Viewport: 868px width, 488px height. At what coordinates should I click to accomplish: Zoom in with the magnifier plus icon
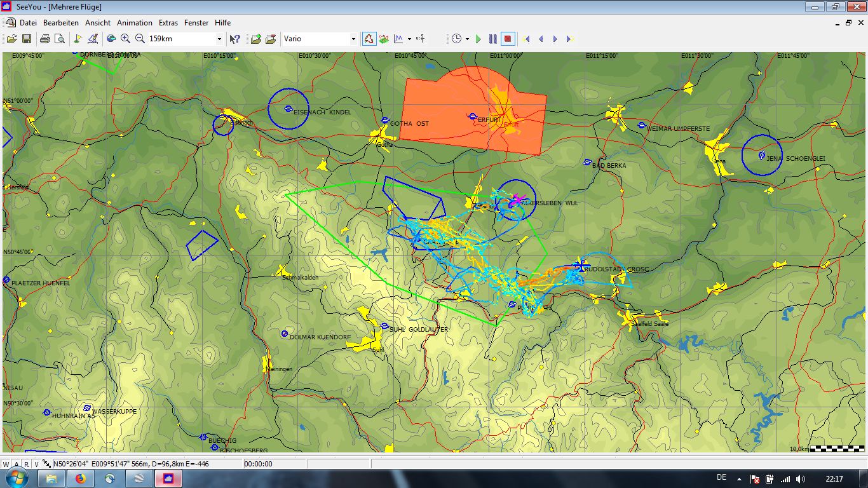point(125,39)
